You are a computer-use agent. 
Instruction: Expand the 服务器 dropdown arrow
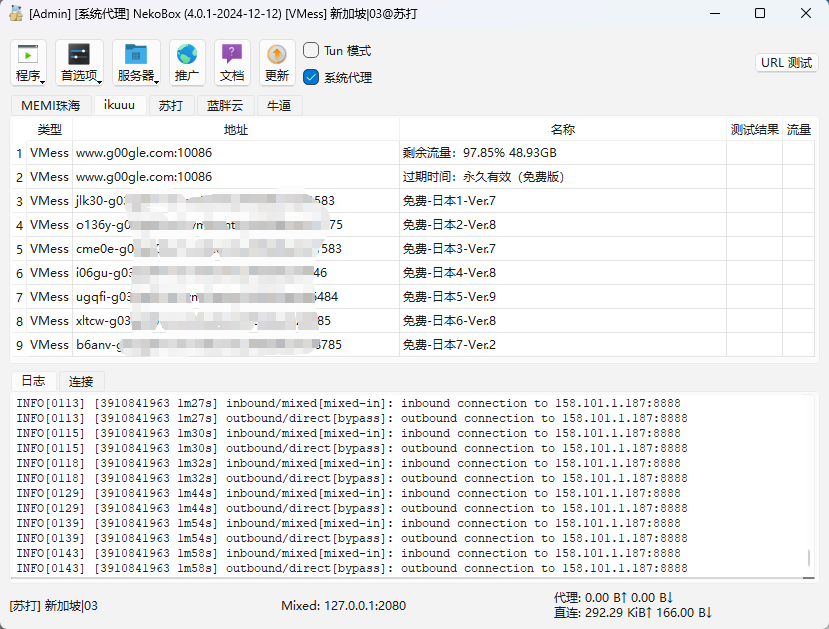click(x=157, y=79)
